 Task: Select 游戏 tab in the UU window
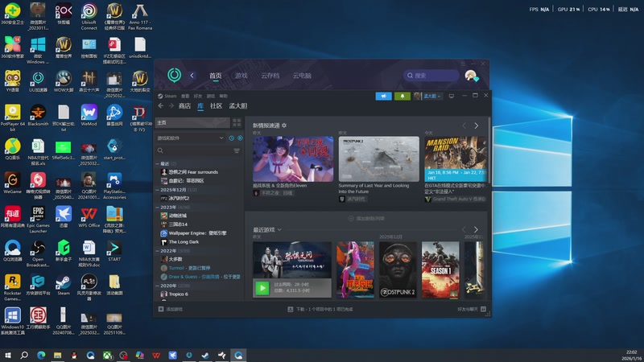point(241,76)
